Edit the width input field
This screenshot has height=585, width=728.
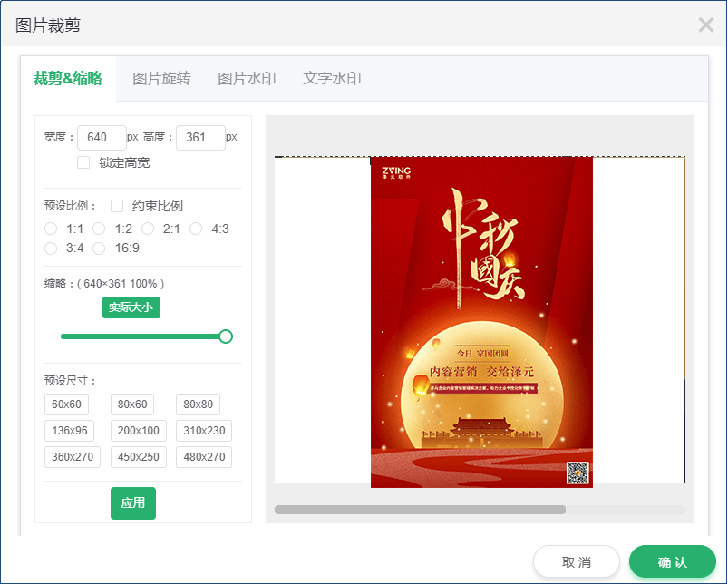pos(102,137)
